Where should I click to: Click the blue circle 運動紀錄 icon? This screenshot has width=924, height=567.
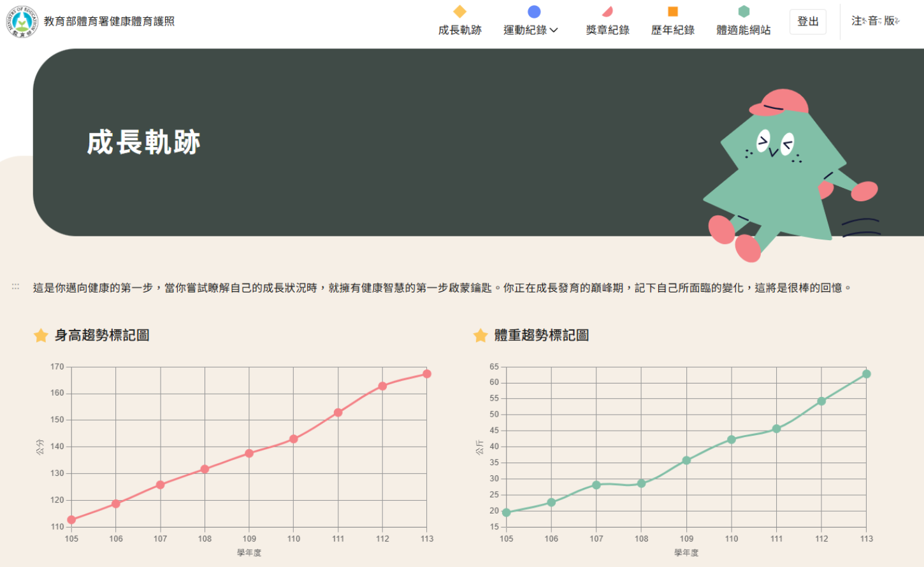533,11
